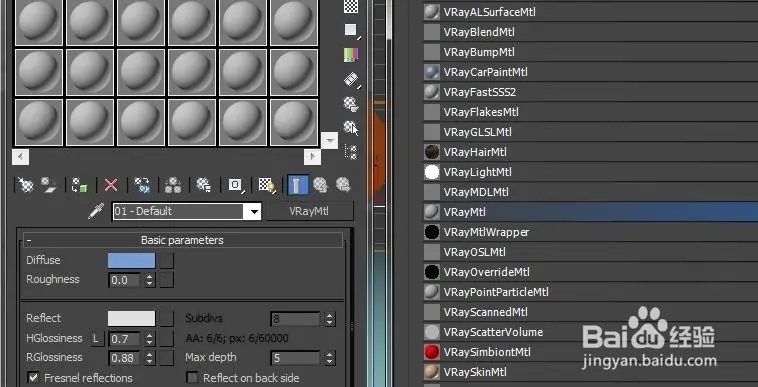Click the VRaySimbiontMtl red sphere icon
Image resolution: width=758 pixels, height=387 pixels.
coord(432,352)
